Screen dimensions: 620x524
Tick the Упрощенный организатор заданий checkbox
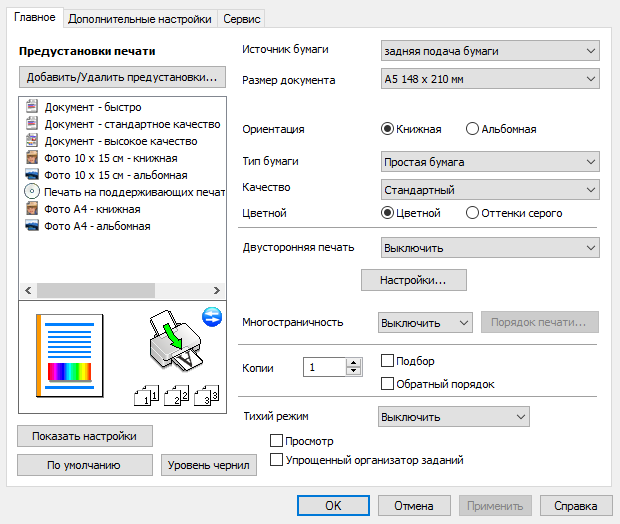click(x=276, y=460)
